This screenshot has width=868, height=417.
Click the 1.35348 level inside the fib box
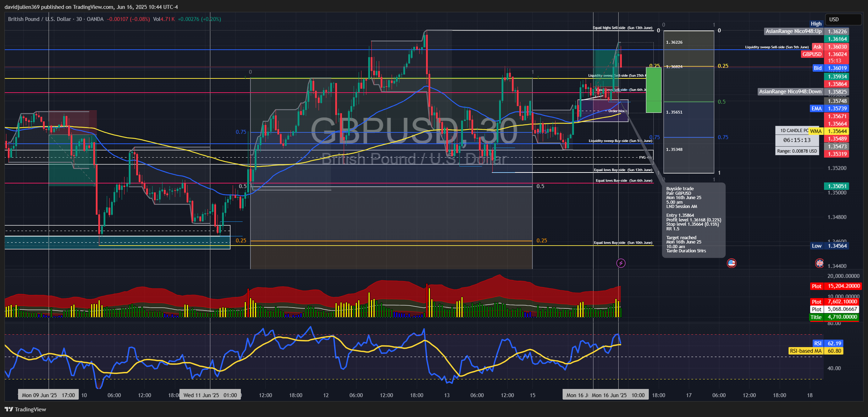click(x=674, y=149)
